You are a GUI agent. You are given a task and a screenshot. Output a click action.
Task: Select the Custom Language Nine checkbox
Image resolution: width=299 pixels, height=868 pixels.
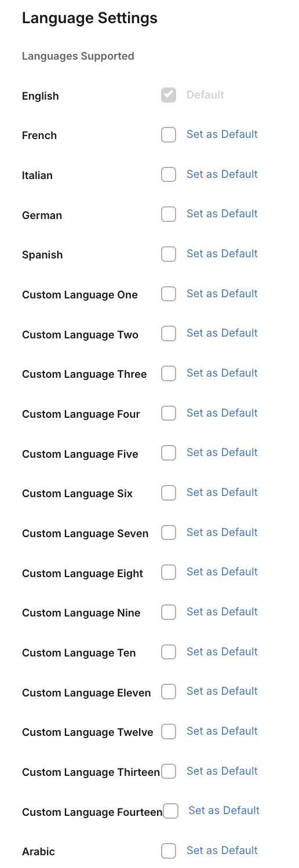(x=169, y=612)
